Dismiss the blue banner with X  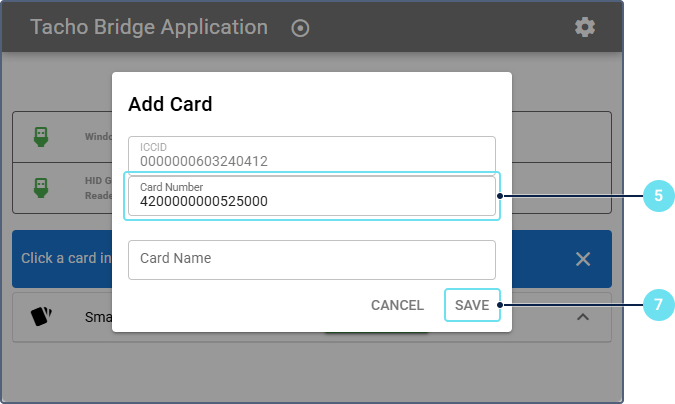click(x=583, y=259)
